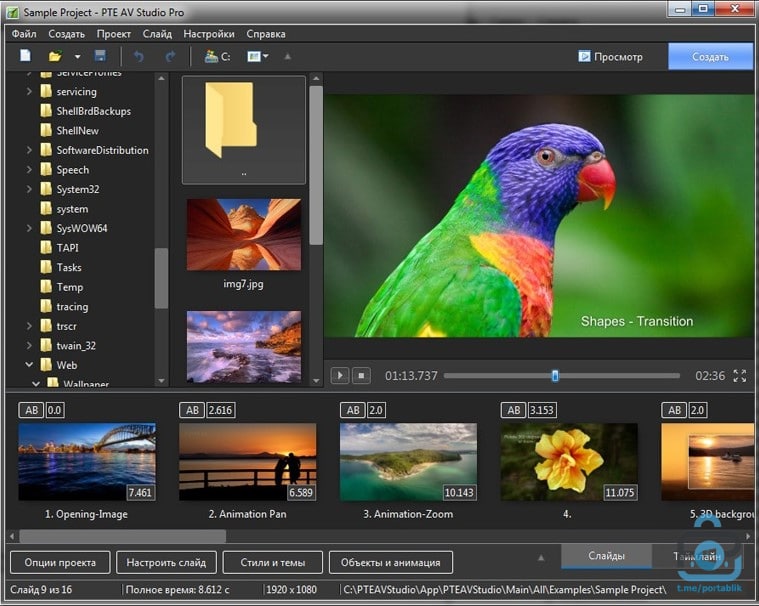Screen dimensions: 759x606
Task: Collapse the Web folder
Action: pyautogui.click(x=29, y=364)
